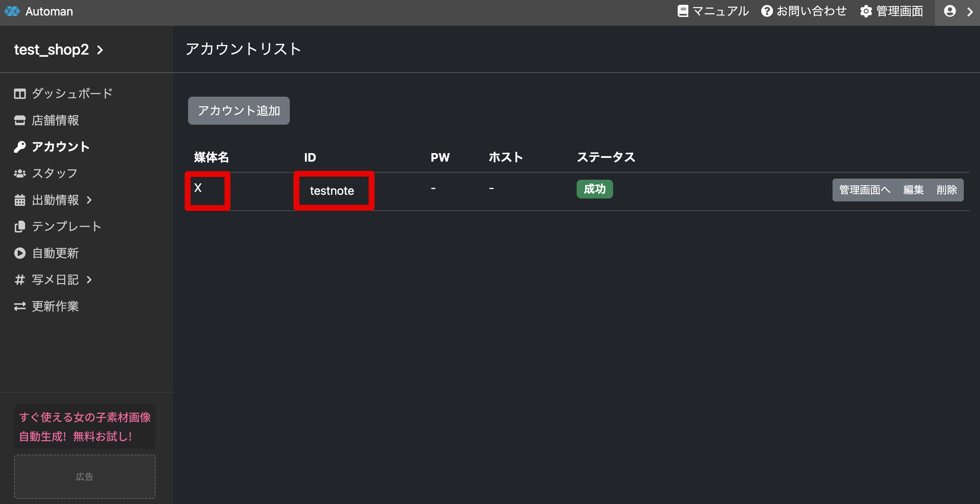Open テンプレート sidebar item
980x504 pixels.
point(67,227)
